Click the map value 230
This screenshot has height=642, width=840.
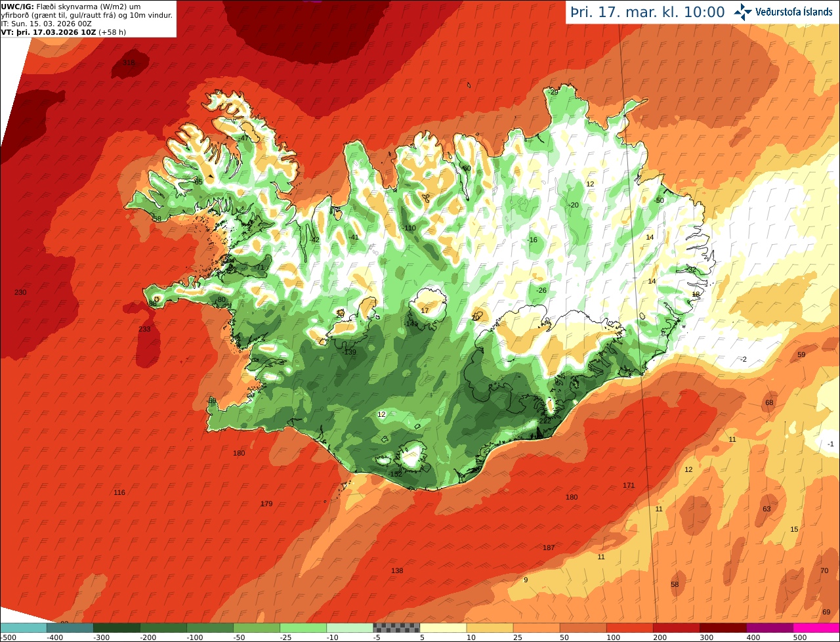[20, 292]
